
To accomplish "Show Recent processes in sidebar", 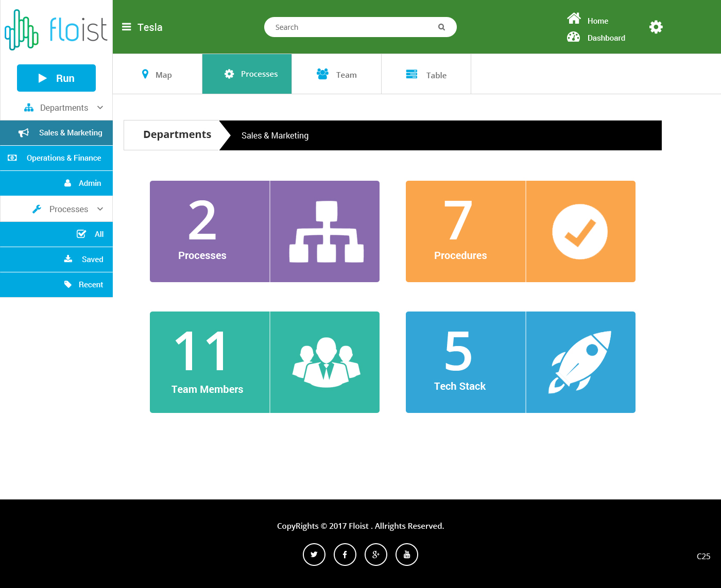I will click(x=56, y=285).
